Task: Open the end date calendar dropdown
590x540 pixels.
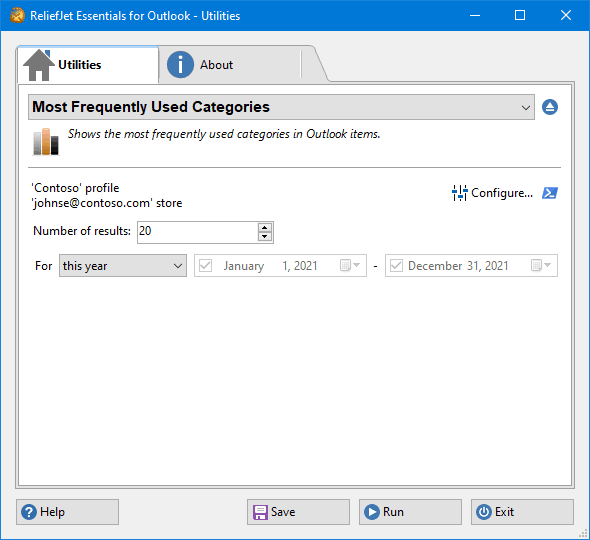Action: (541, 265)
